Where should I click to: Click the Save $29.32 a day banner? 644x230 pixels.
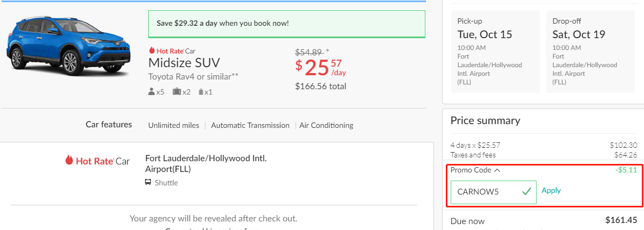[x=287, y=24]
